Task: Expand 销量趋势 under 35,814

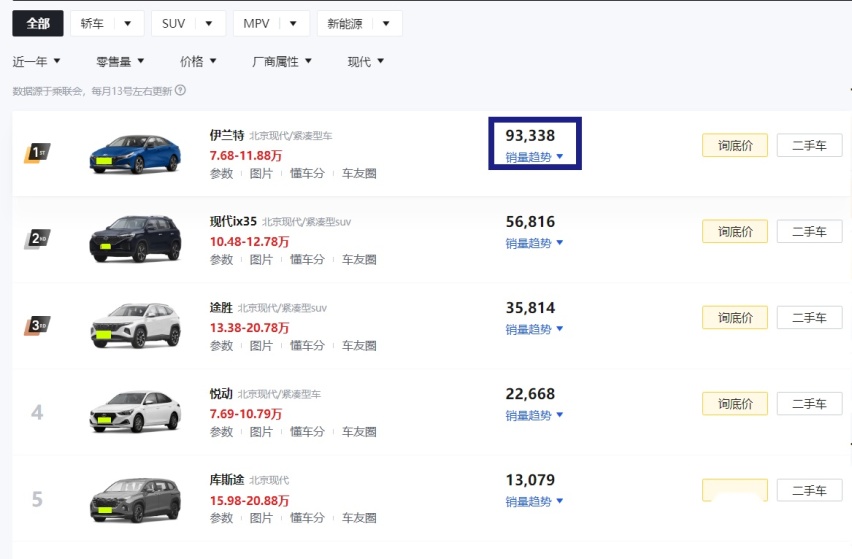Action: [534, 329]
